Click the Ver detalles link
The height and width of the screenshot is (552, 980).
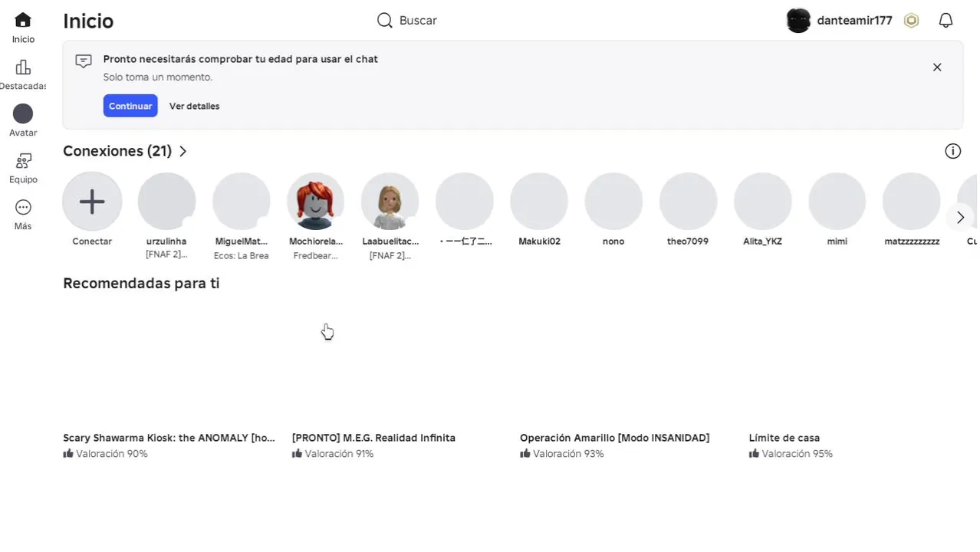pyautogui.click(x=194, y=107)
